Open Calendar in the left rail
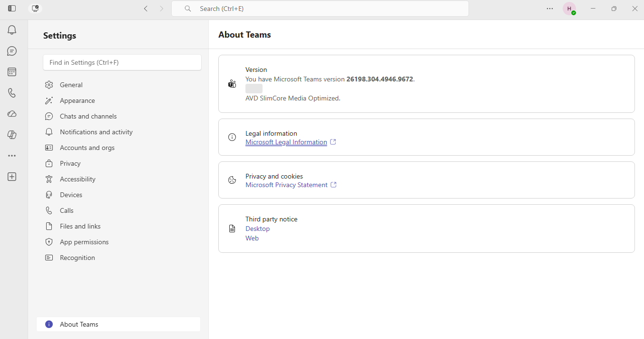This screenshot has height=339, width=644. tap(12, 72)
